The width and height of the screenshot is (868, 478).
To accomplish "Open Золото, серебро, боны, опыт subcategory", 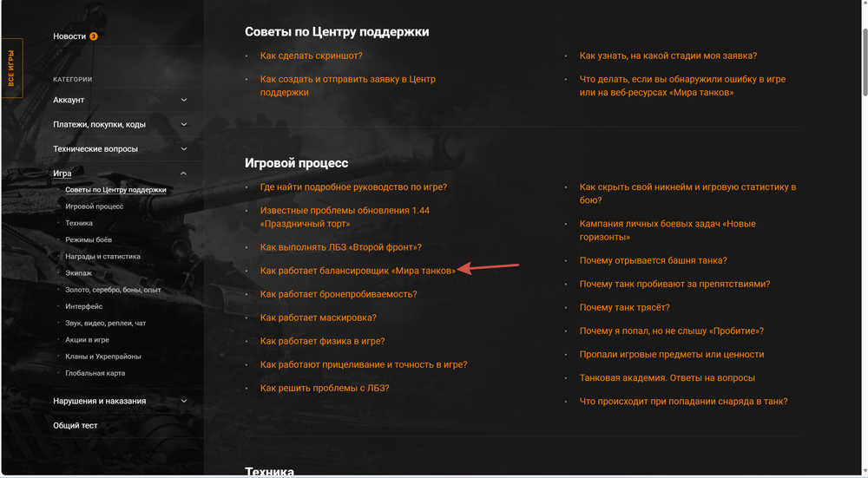I will [113, 290].
